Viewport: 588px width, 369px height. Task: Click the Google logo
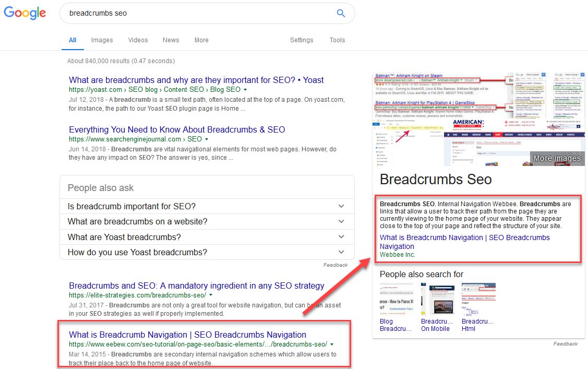pyautogui.click(x=25, y=13)
